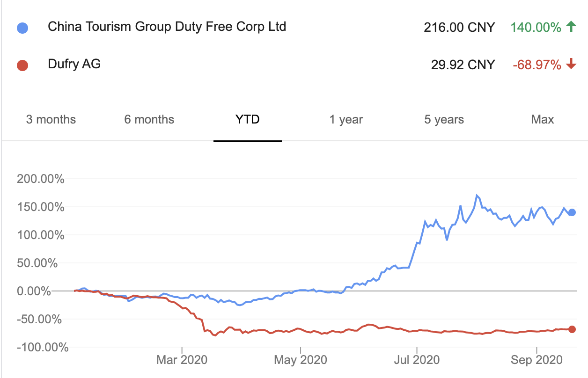Click the 216.00 CNY price value
The width and height of the screenshot is (588, 378).
pos(459,27)
